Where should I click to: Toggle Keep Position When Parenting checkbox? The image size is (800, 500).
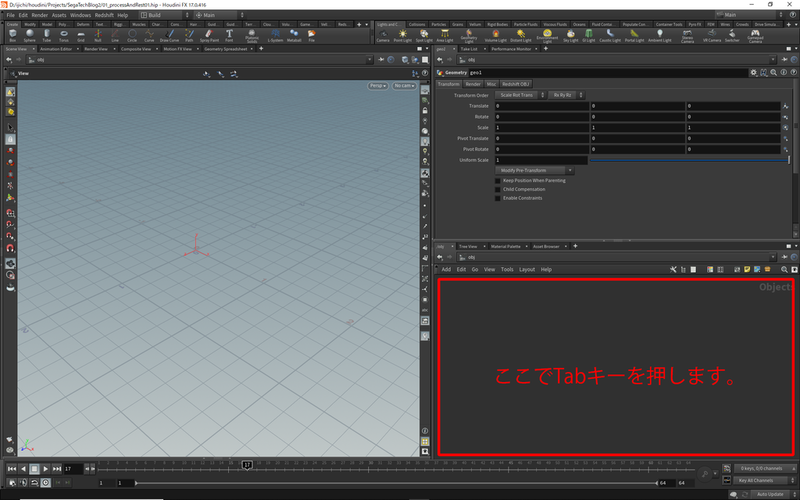[x=497, y=181]
